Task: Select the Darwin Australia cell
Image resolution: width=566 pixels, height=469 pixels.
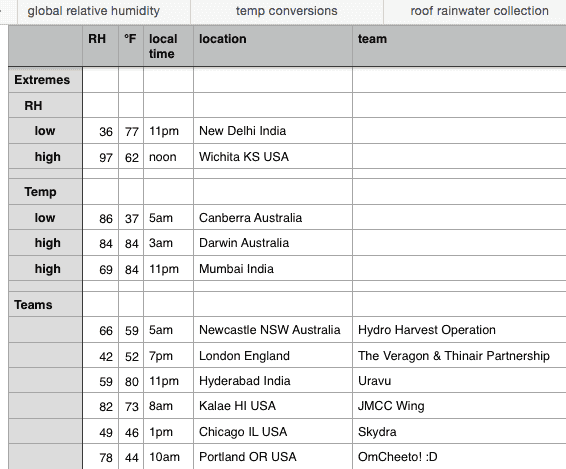Action: [273, 243]
